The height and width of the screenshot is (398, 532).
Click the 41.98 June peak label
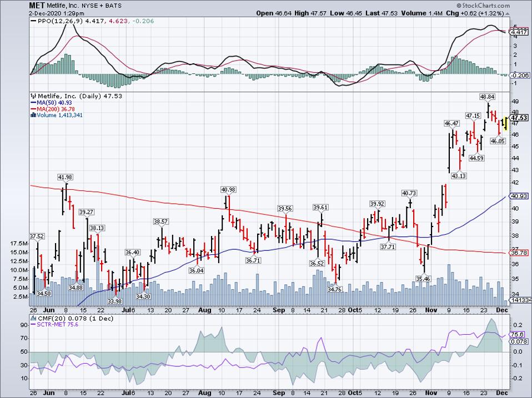(65, 177)
